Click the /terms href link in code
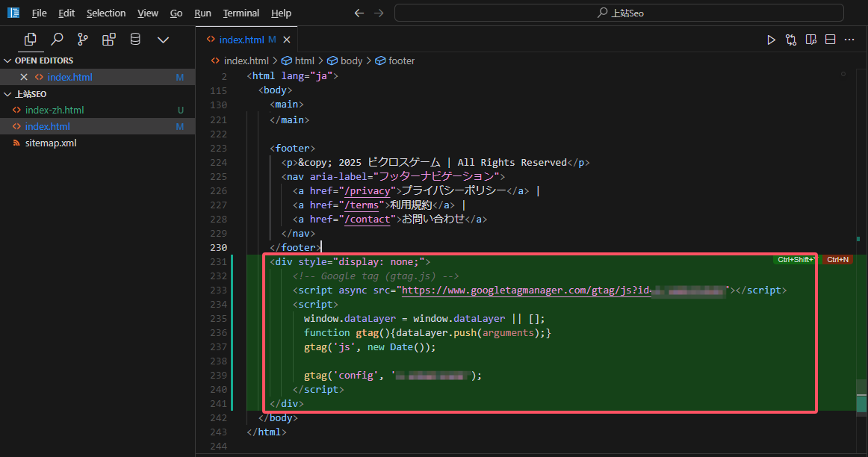Image resolution: width=868 pixels, height=457 pixels. 362,205
